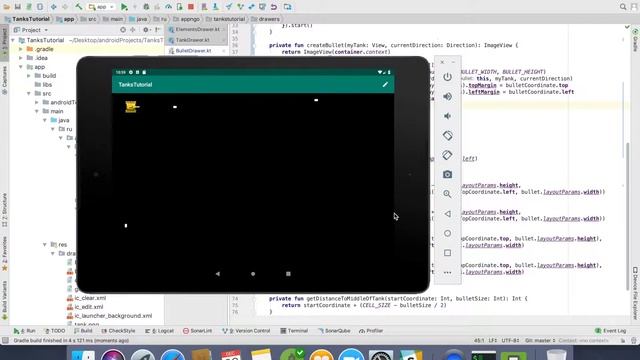Click the emulator Home circle in the side panel
Viewport: 640px width, 360px height.
click(447, 233)
